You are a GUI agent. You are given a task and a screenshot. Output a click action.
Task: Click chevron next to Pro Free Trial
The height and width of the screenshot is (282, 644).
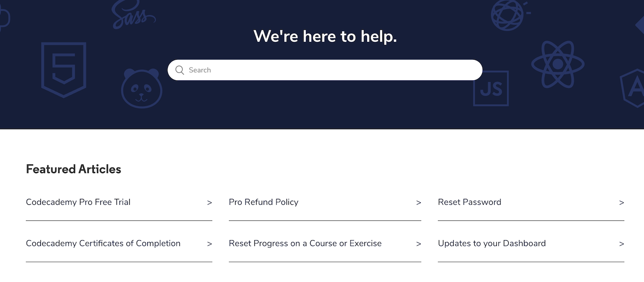pos(209,203)
